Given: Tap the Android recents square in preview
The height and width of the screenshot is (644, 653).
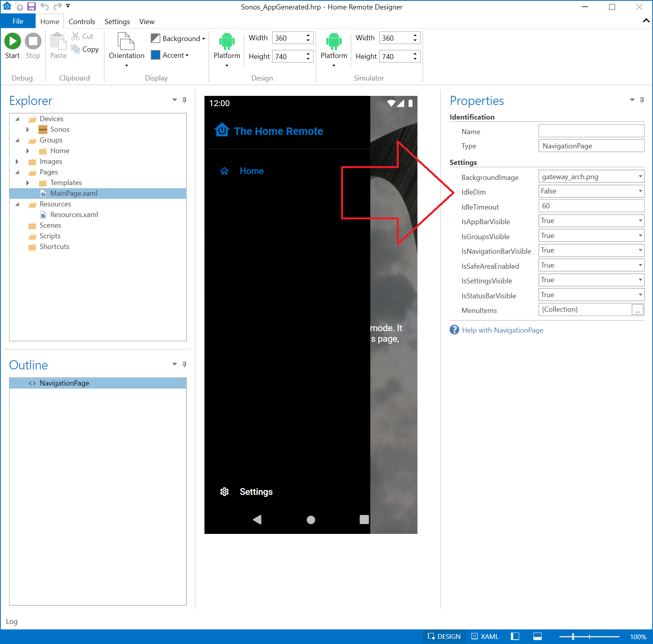Looking at the screenshot, I should (364, 519).
